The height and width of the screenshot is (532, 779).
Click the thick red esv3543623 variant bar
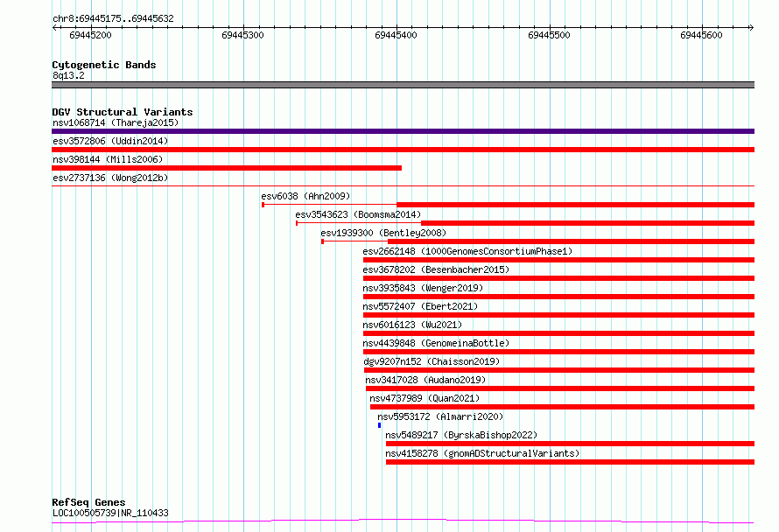tap(587, 223)
